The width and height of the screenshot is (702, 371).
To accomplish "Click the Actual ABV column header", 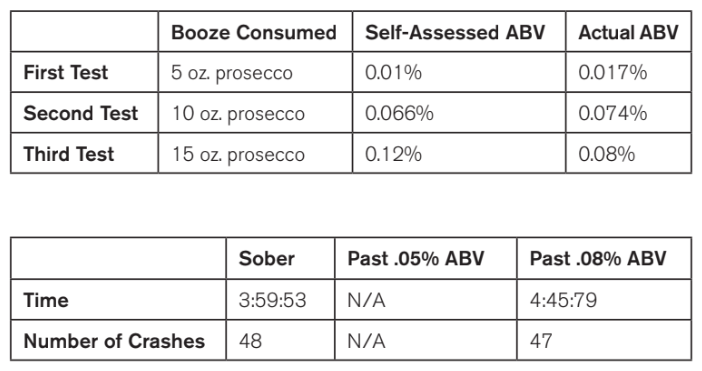I will click(629, 32).
